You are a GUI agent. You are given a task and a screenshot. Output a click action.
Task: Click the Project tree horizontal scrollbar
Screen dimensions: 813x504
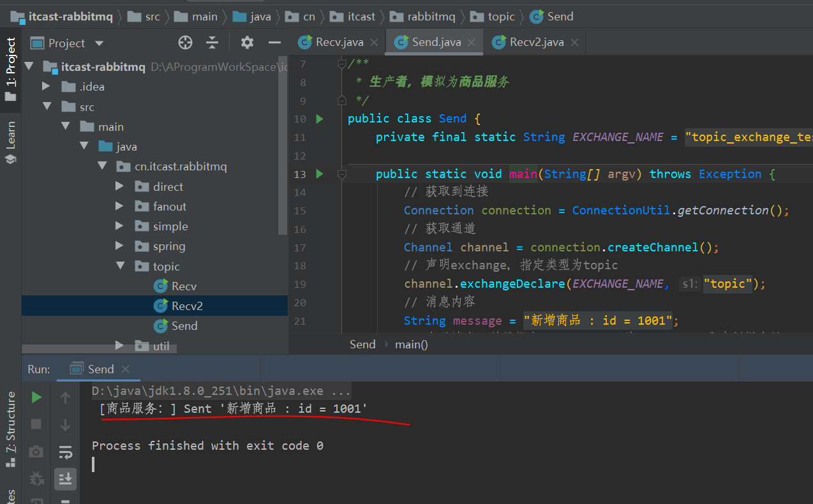pos(99,348)
